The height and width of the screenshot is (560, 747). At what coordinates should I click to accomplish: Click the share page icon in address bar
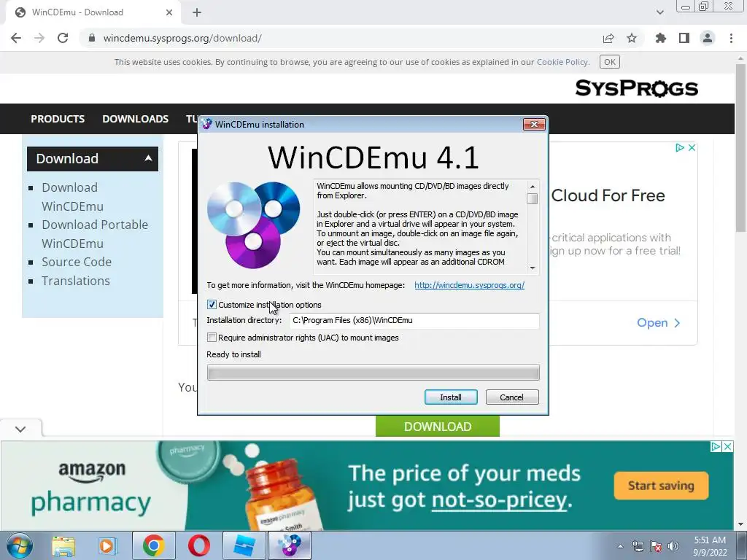[x=608, y=38]
